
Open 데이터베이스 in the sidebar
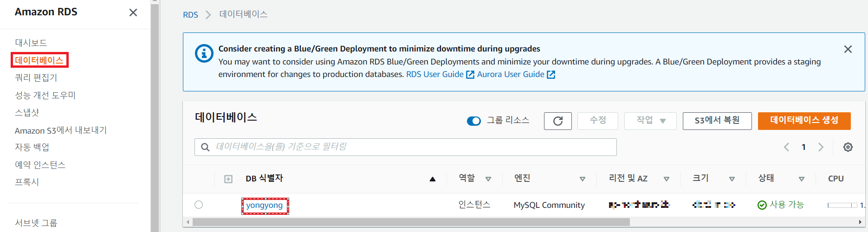[x=39, y=60]
